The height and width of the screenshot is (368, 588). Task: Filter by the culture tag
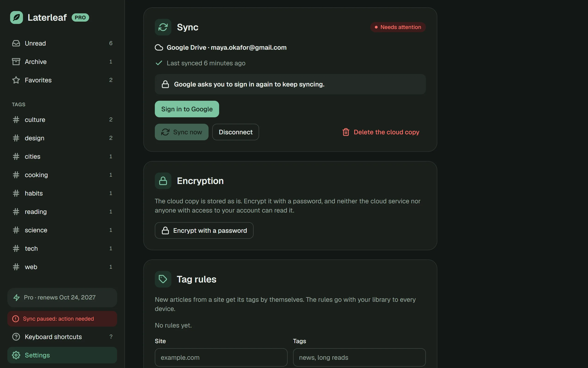[x=62, y=120]
